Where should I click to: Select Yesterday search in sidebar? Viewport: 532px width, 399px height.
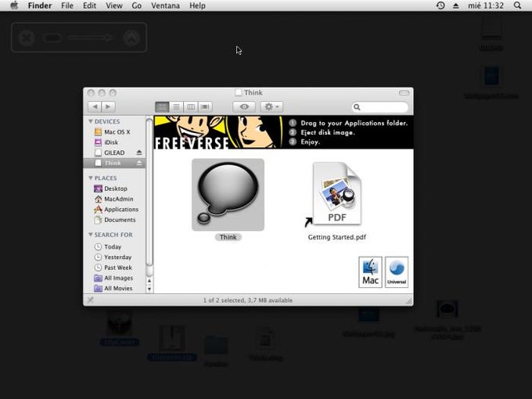pyautogui.click(x=114, y=257)
